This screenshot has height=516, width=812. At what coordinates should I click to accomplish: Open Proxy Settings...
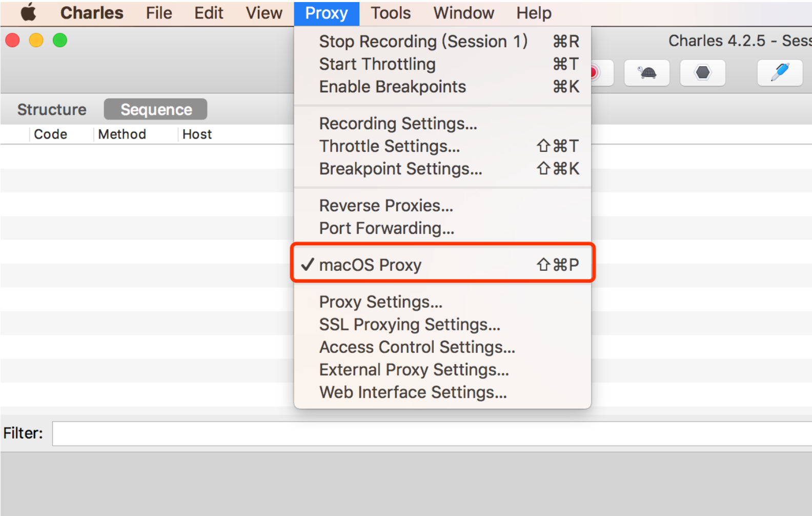(442, 302)
